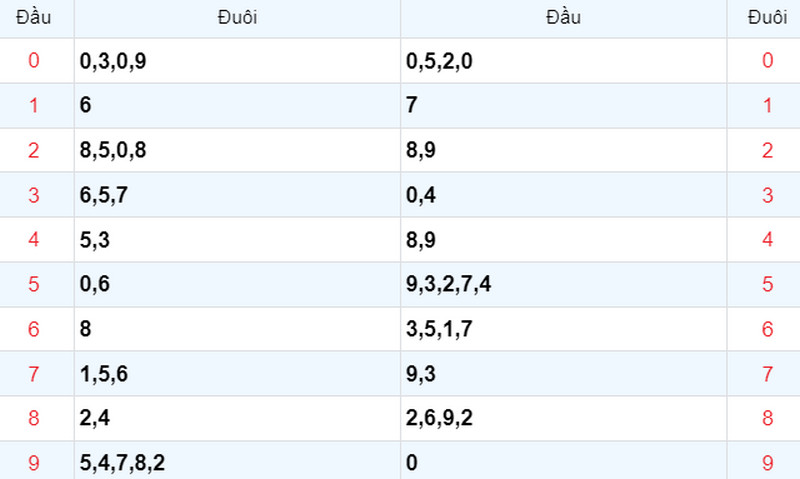
Task: Click the cell with 0,5,2,0
Action: tap(563, 61)
